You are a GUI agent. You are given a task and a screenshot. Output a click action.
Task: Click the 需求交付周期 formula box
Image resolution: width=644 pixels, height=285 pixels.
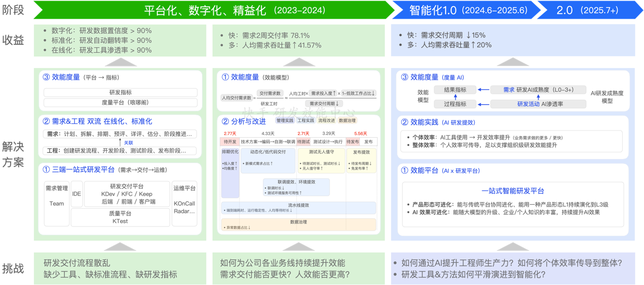[324, 104]
